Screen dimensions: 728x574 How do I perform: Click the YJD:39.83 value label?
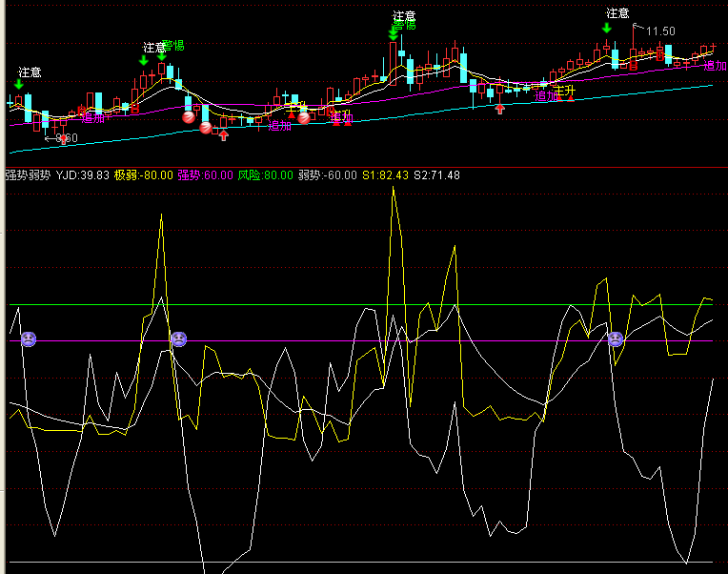83,175
